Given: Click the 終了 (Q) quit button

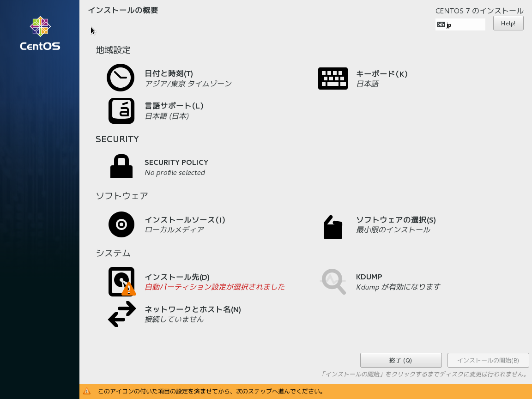Looking at the screenshot, I should (x=401, y=360).
